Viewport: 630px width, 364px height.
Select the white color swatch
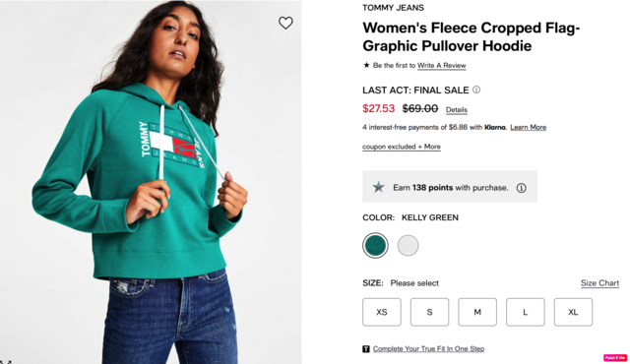(408, 245)
